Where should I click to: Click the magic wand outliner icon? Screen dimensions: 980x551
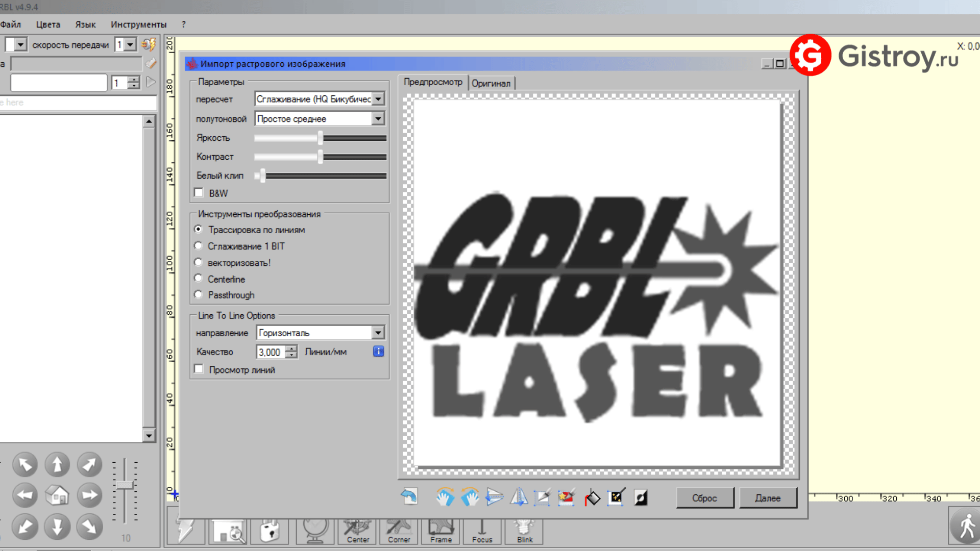point(616,496)
